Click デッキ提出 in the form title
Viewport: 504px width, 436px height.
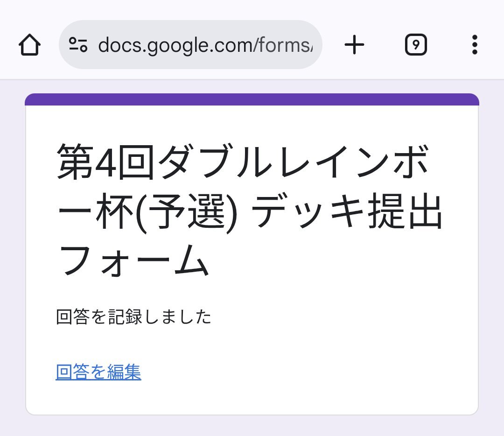coord(347,211)
